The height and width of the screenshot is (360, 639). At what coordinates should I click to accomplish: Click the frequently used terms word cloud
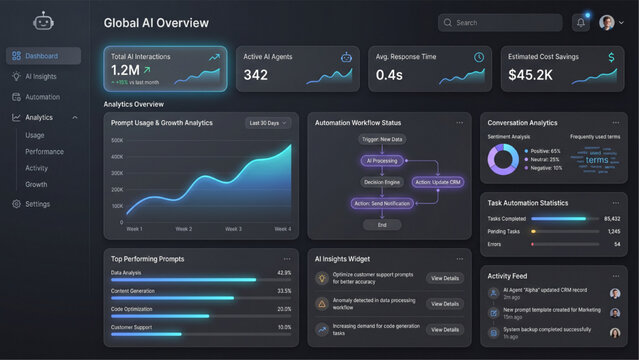click(x=595, y=160)
